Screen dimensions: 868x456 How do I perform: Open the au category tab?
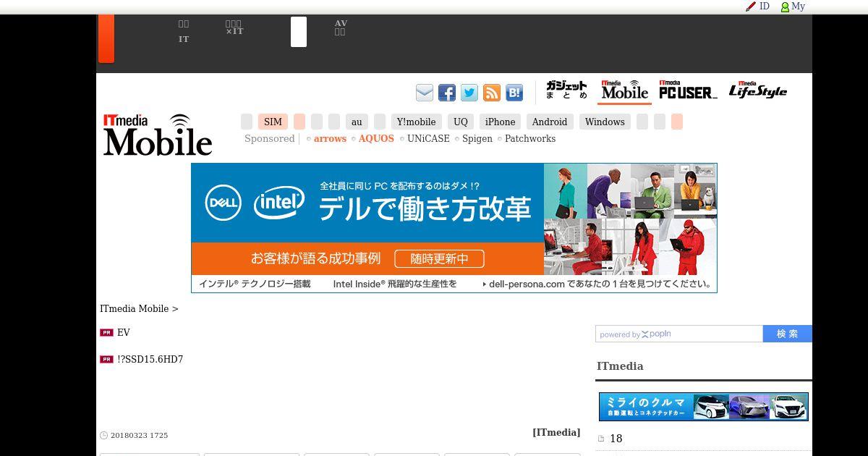pyautogui.click(x=357, y=122)
